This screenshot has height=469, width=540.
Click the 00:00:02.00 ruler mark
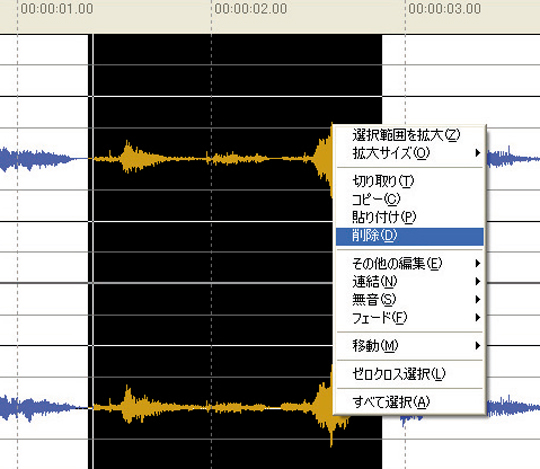[x=251, y=9]
